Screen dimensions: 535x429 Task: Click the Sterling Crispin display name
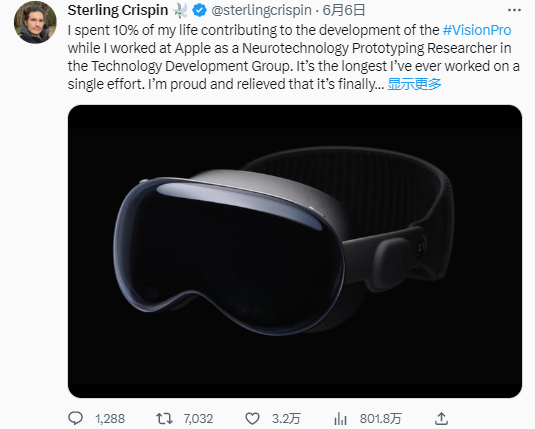[x=118, y=10]
